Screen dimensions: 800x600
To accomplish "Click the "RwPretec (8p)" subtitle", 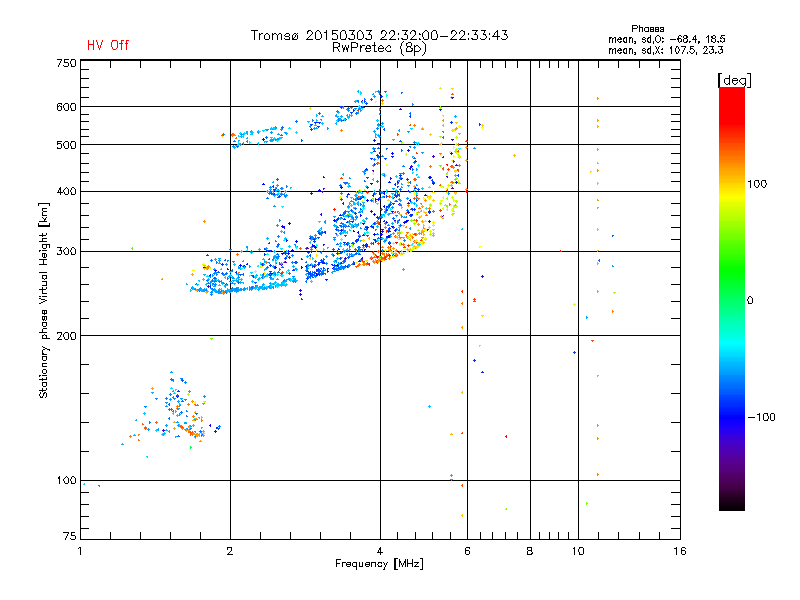I will point(379,48).
